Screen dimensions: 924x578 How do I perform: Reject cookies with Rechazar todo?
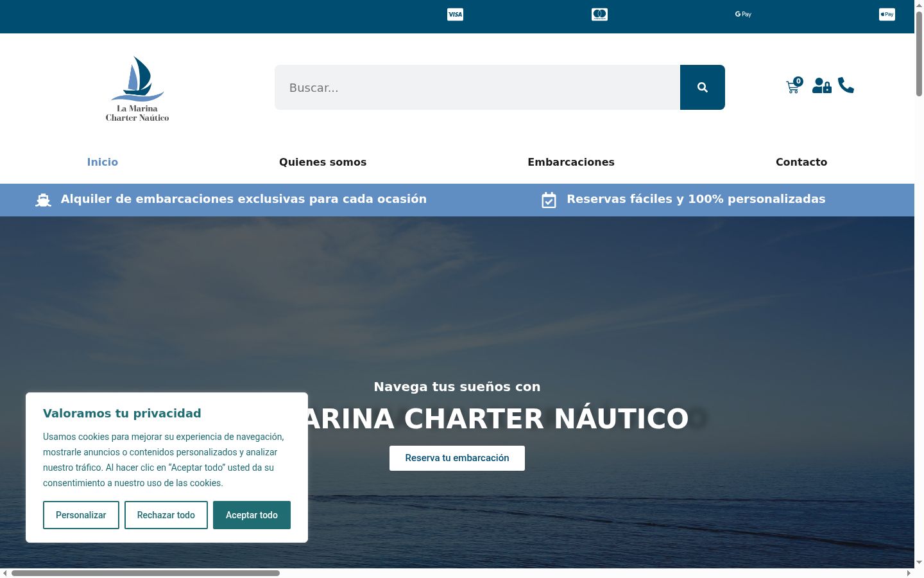(166, 515)
